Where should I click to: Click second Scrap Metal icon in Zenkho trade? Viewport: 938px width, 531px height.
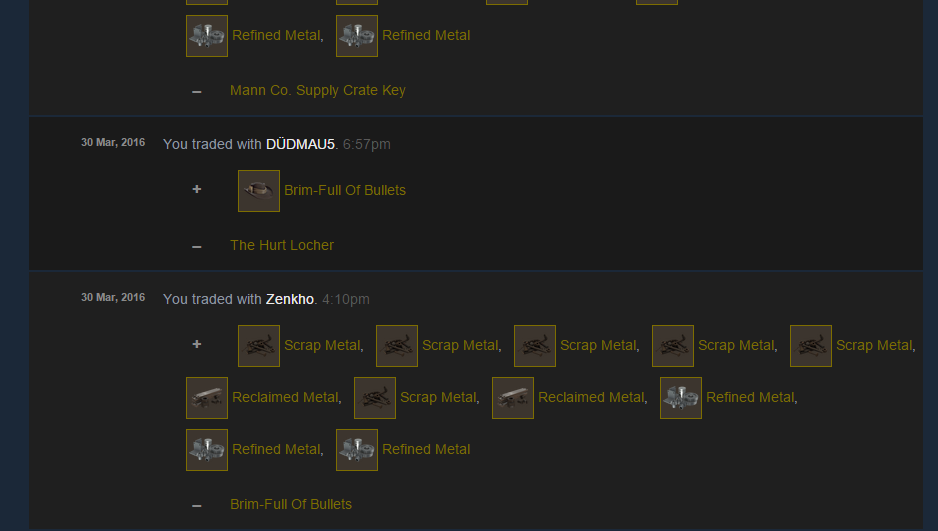coord(397,346)
